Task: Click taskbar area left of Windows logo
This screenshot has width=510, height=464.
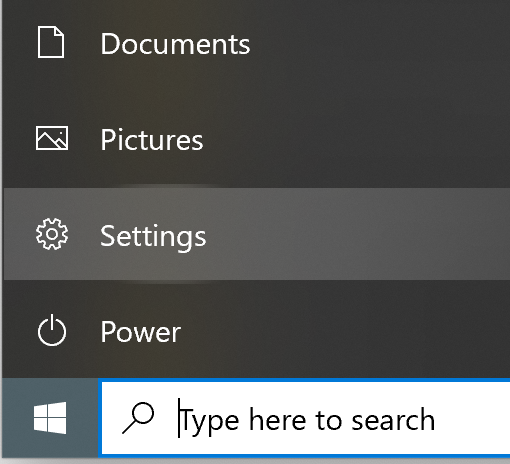Action: click(x=17, y=418)
